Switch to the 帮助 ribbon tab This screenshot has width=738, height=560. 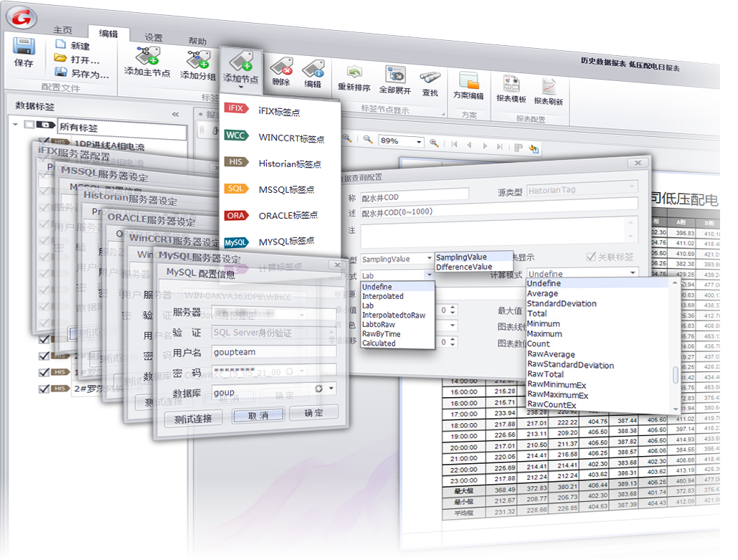[x=197, y=41]
